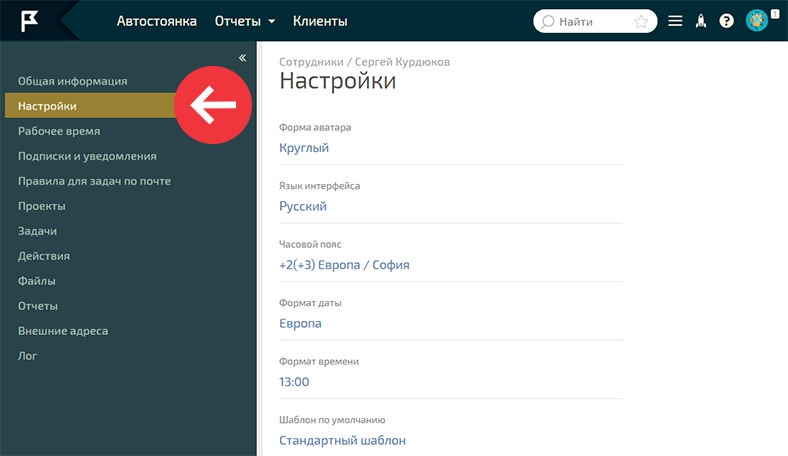Click the star icon in search box

tap(641, 21)
